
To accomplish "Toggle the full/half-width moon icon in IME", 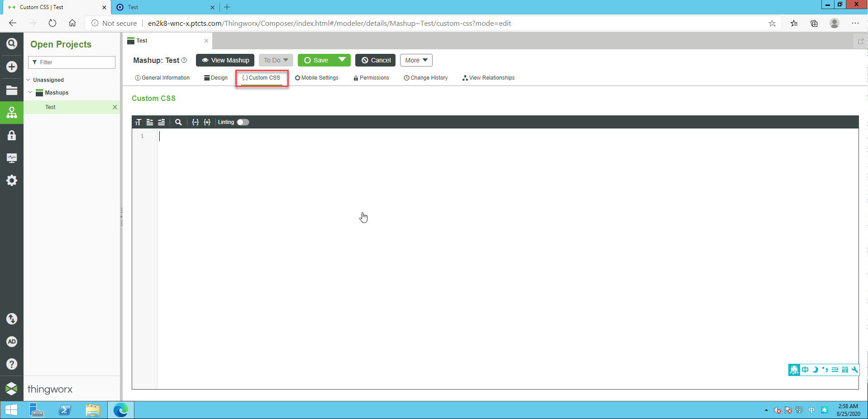I will (x=816, y=370).
